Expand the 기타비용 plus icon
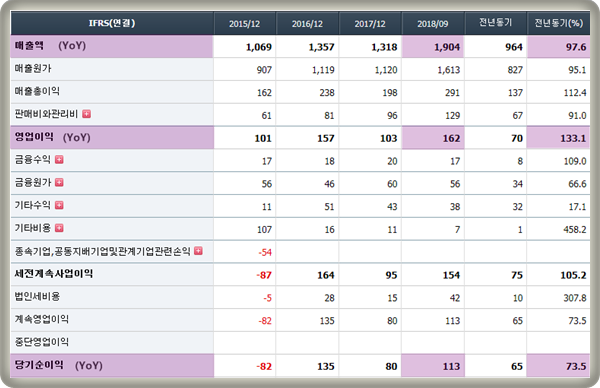The height and width of the screenshot is (388, 600). (59, 228)
